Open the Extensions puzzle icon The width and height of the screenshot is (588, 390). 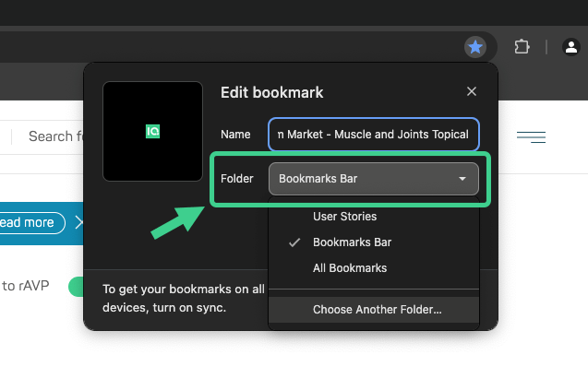(x=522, y=47)
